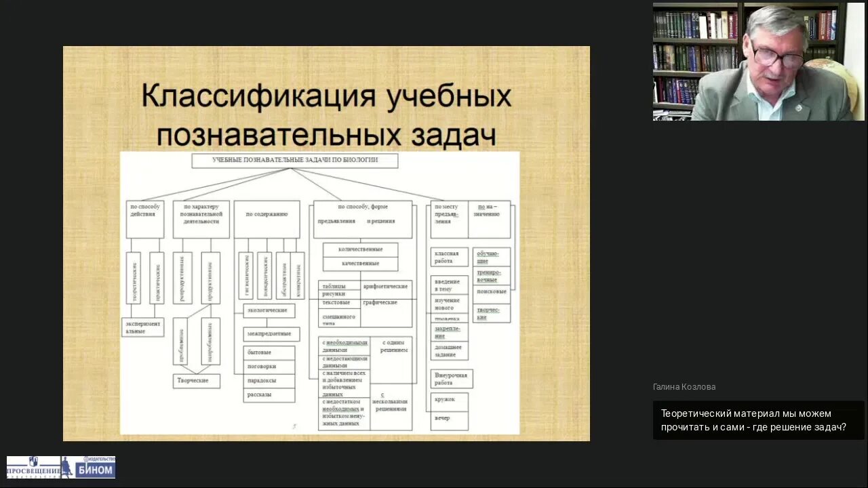This screenshot has width=868, height=488.
Task: Click the vertical 'практические' box
Action: (157, 278)
